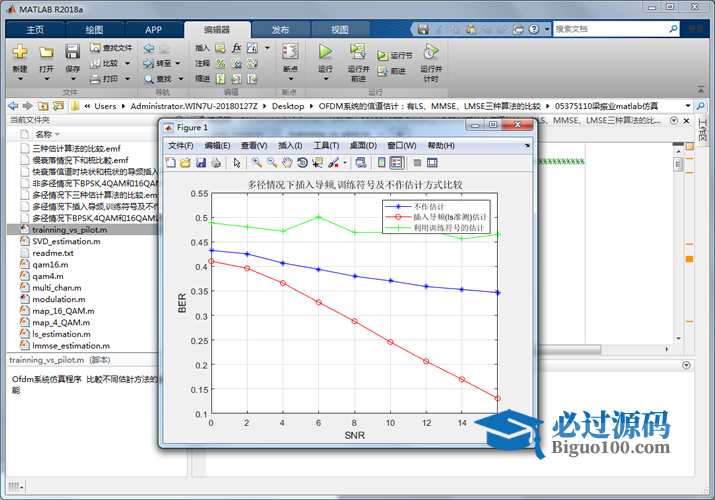This screenshot has width=715, height=500.
Task: Toggle Insert Legend in Figure toolbar
Action: pos(397,163)
